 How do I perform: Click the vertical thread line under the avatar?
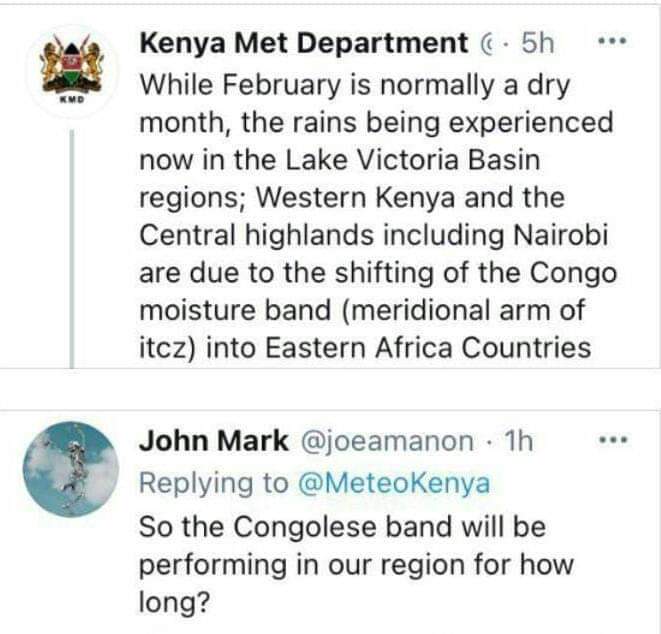click(71, 250)
